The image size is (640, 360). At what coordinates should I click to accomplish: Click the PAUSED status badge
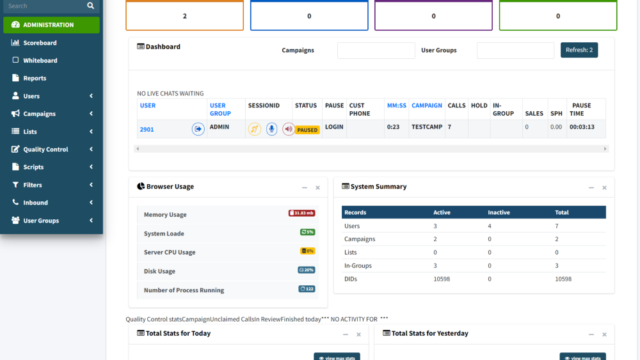307,130
